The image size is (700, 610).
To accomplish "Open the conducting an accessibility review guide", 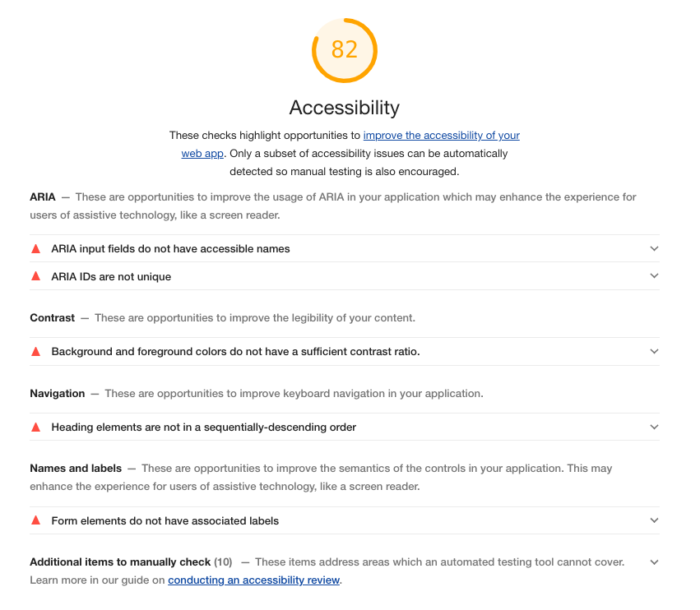I will (253, 580).
